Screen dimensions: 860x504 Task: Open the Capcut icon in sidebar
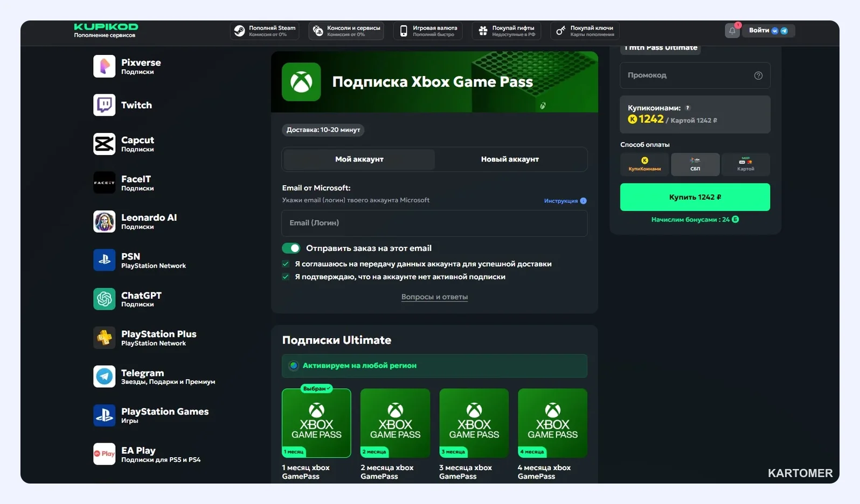pyautogui.click(x=104, y=144)
